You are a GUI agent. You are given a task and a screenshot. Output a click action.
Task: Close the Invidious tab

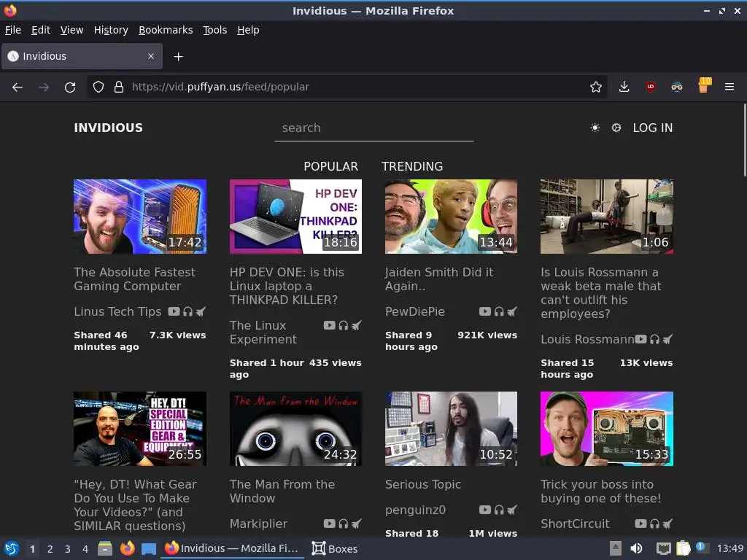click(150, 56)
